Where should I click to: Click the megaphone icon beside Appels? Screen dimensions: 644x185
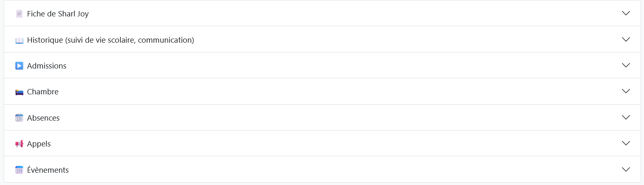click(x=19, y=144)
